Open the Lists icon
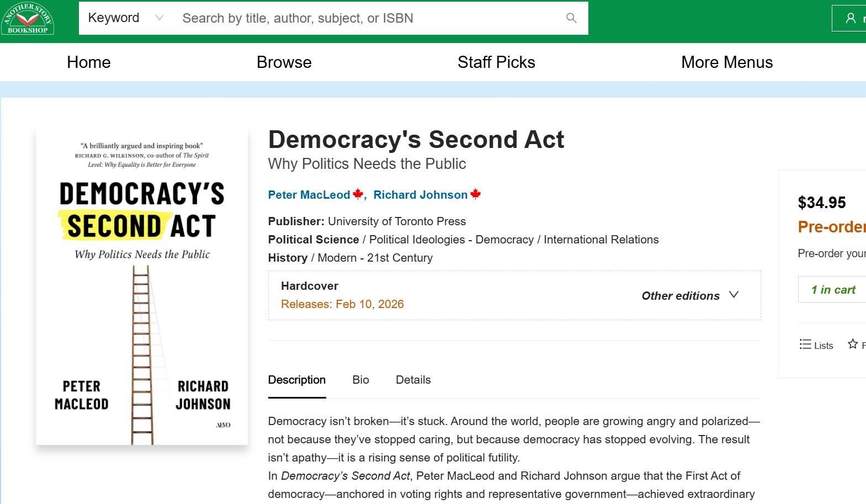 click(816, 345)
